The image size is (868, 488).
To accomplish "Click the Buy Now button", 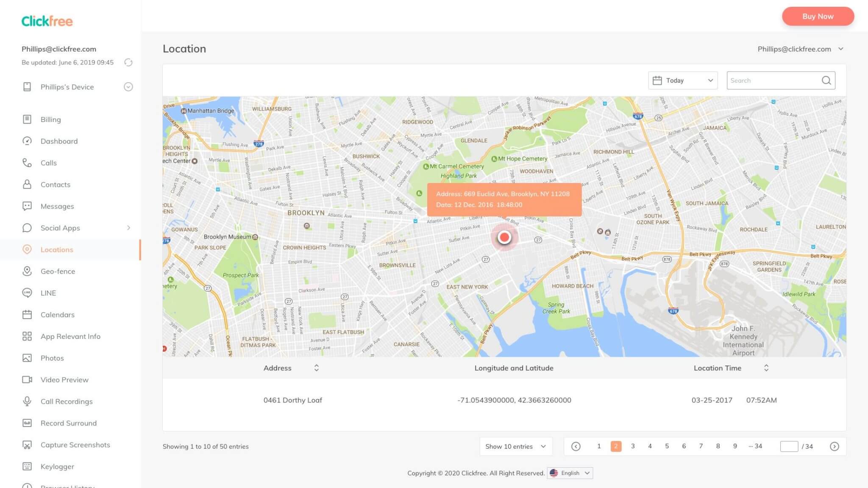I will tap(818, 16).
